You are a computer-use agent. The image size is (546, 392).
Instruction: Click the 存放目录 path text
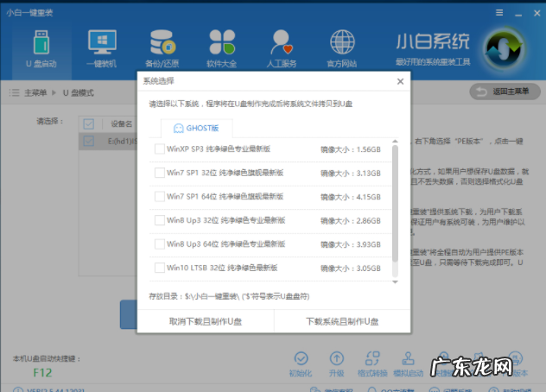pyautogui.click(x=229, y=297)
